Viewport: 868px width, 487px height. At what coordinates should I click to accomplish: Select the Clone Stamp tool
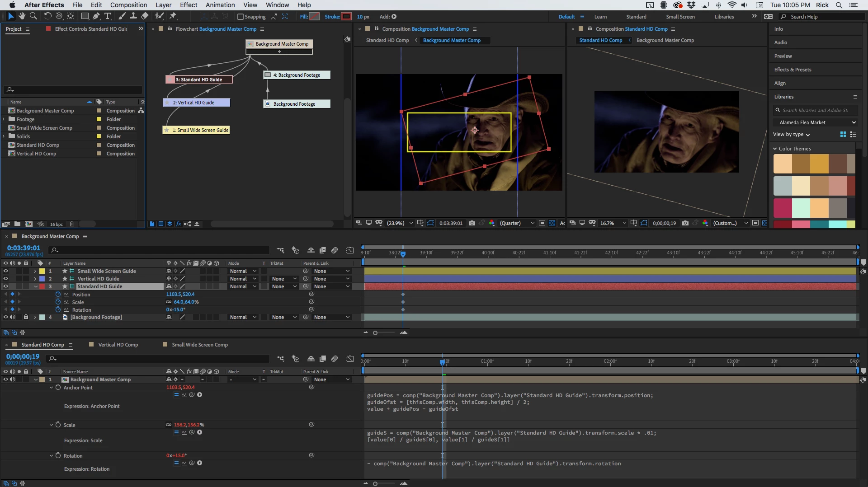click(x=133, y=16)
